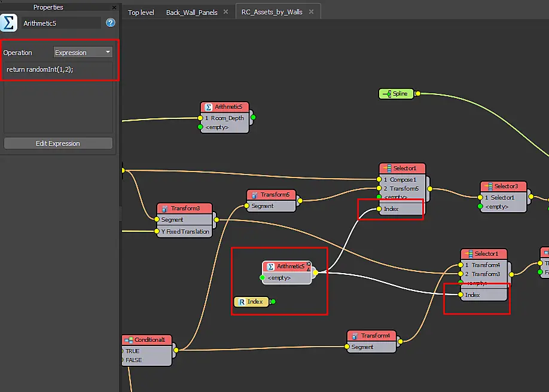Select the Conditional1 node header
Screen dimensions: 549x392
(147, 340)
